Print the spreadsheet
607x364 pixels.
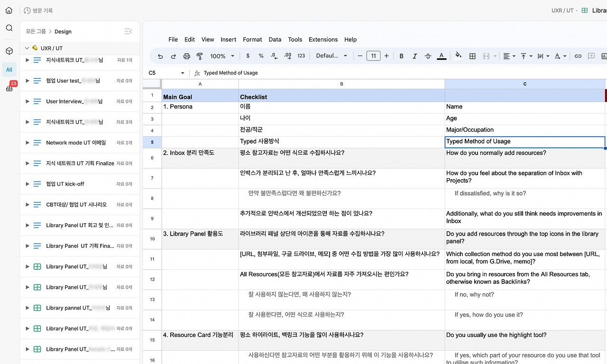click(187, 56)
